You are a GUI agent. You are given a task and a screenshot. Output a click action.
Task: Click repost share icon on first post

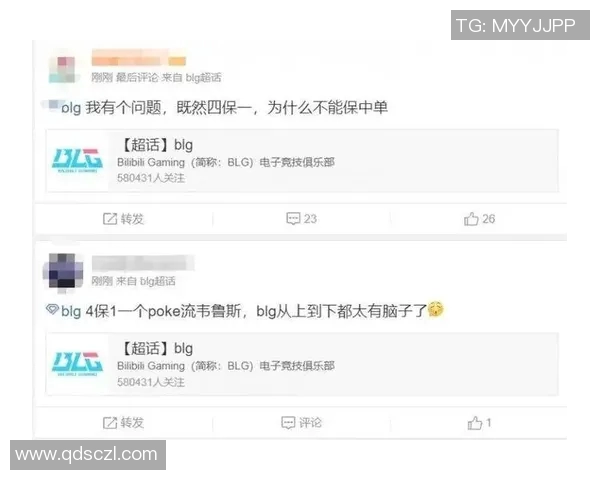click(x=110, y=219)
